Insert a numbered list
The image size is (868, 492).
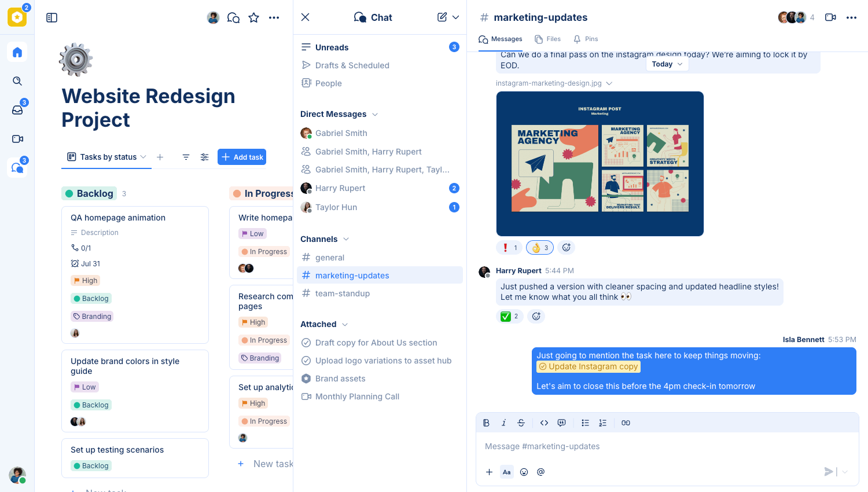[x=602, y=423]
